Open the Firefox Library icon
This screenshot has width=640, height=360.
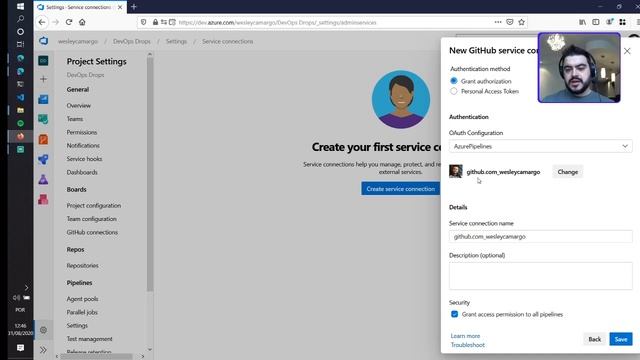582,22
